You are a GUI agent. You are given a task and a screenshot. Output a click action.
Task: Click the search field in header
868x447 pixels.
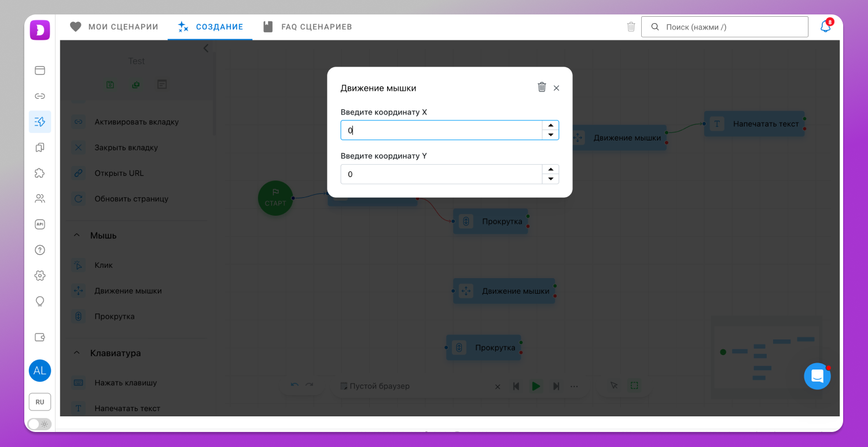[x=724, y=27]
